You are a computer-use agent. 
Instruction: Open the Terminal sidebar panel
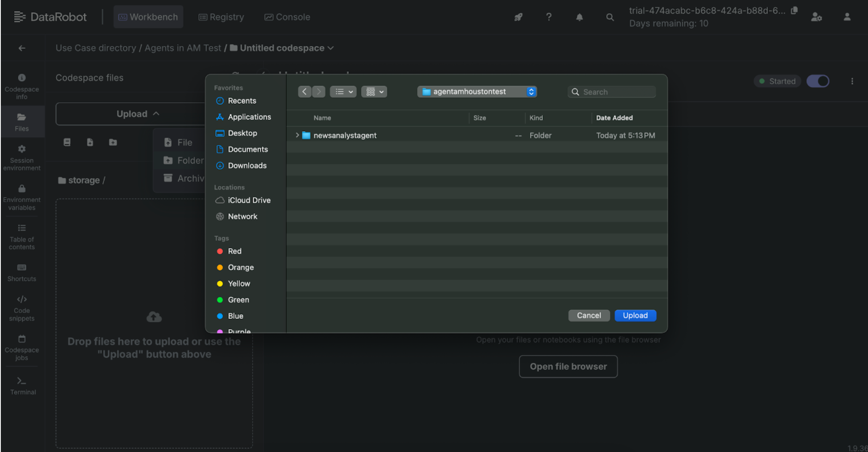(22, 386)
